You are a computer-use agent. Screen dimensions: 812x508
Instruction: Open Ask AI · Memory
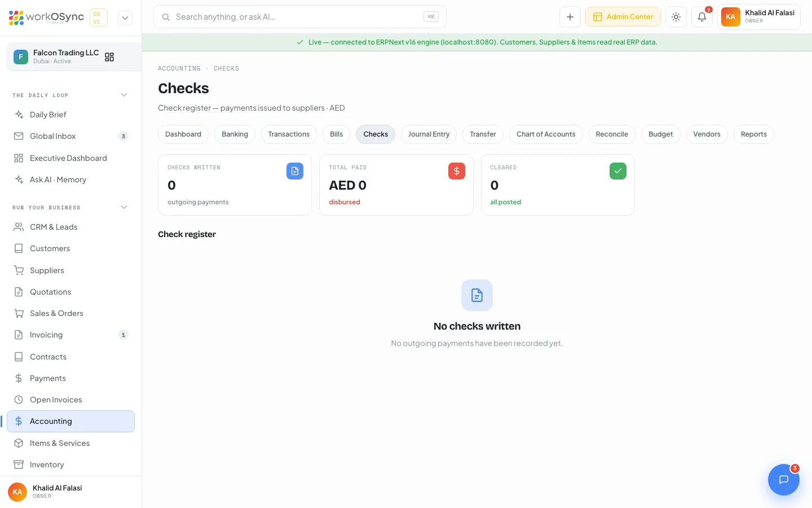pyautogui.click(x=71, y=179)
